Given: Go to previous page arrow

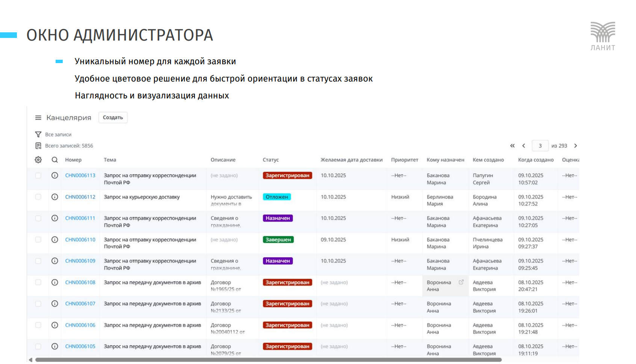Looking at the screenshot, I should [524, 146].
